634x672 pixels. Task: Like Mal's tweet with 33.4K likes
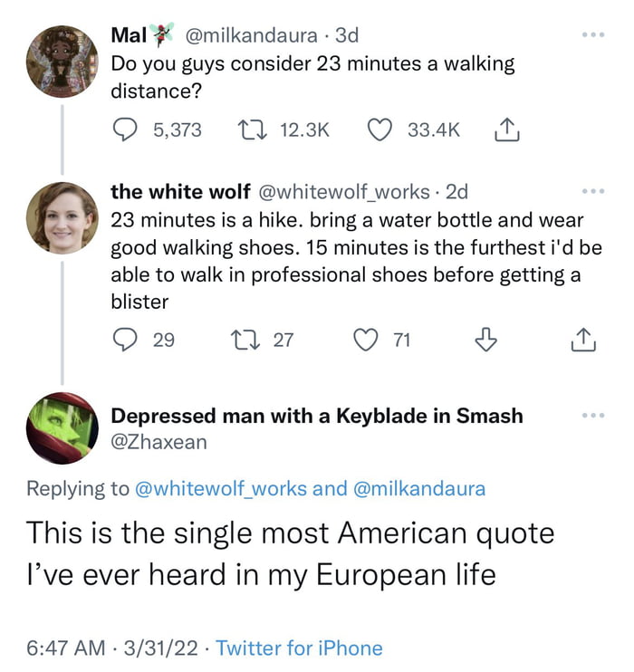point(379,130)
